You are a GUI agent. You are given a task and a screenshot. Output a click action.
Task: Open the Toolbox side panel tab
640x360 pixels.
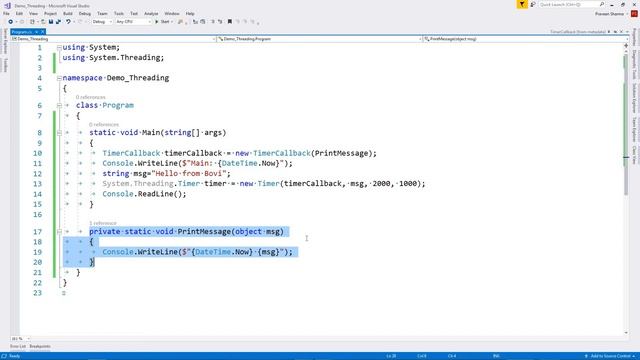[x=5, y=65]
